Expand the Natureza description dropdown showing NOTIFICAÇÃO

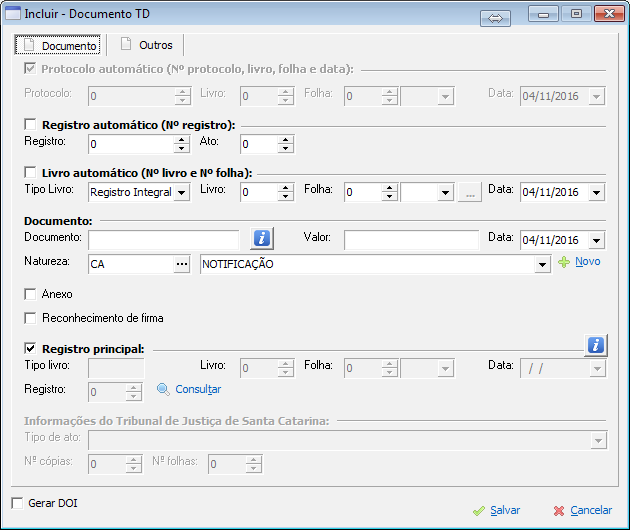point(543,265)
